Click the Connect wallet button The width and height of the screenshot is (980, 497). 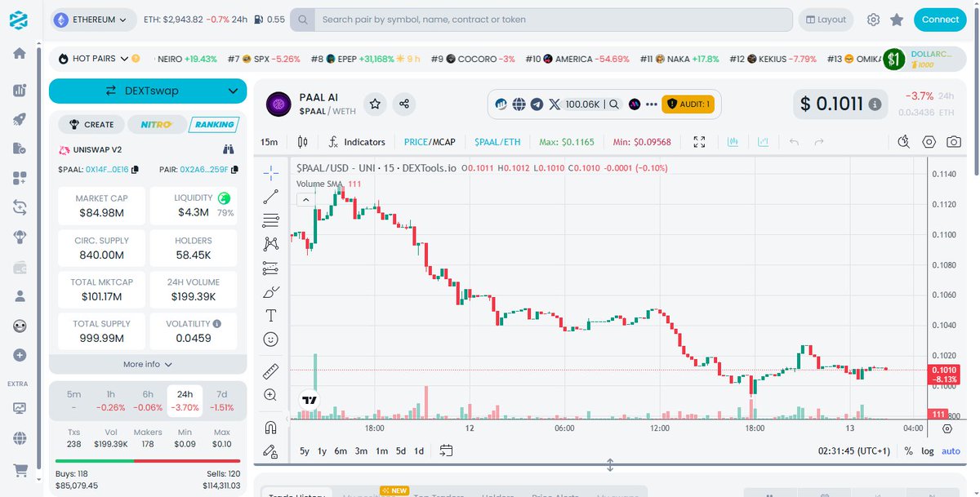point(940,20)
